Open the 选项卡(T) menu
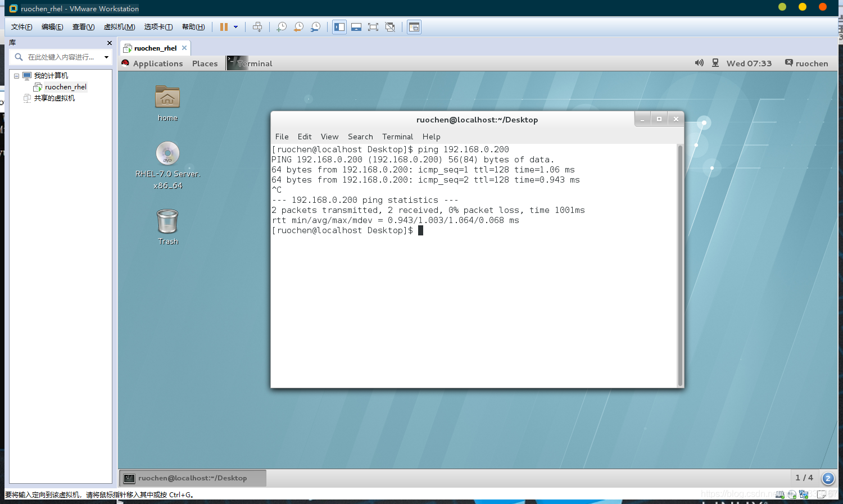Image resolution: width=843 pixels, height=504 pixels. [158, 27]
